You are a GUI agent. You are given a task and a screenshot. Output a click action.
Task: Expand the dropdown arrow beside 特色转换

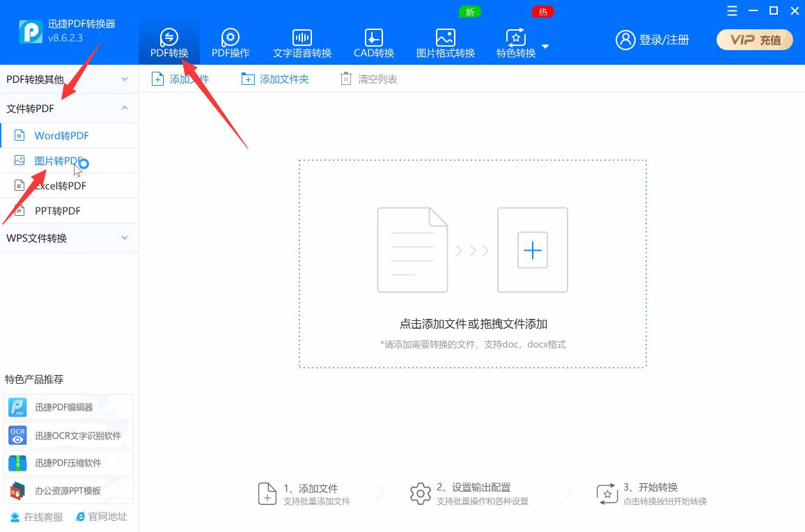coord(545,47)
